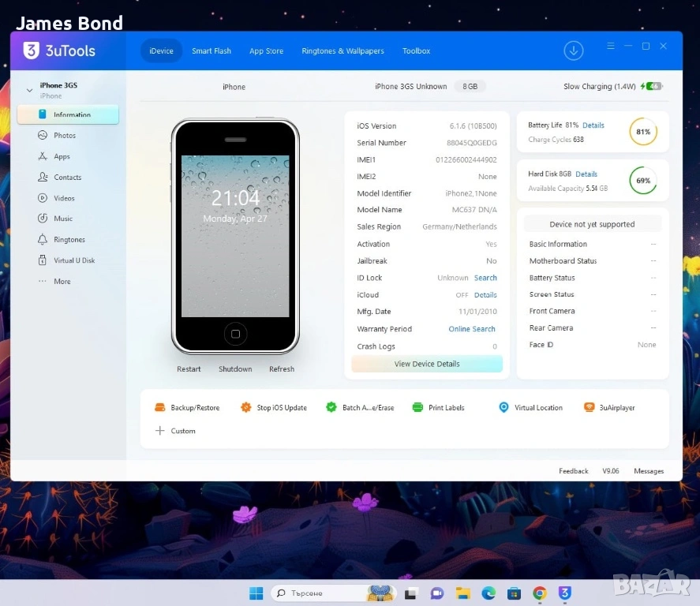Open the hamburger menu in title bar
Viewport: 700px width, 606px height.
coord(611,47)
